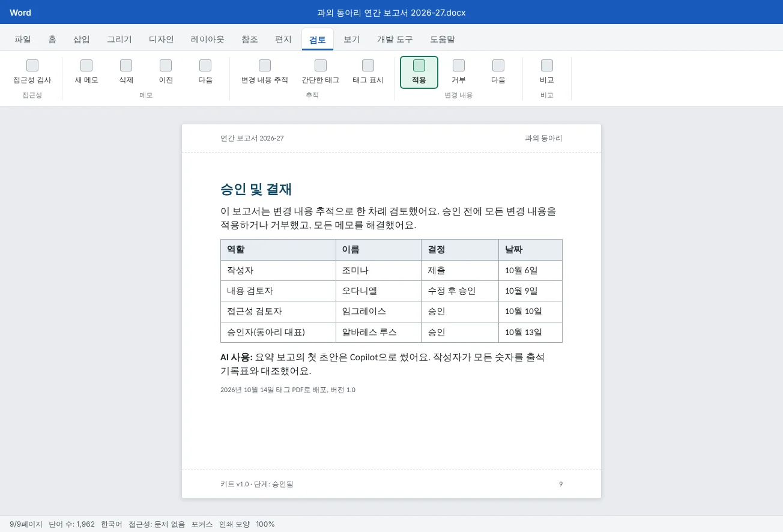Open the 레이아웃 tab
This screenshot has height=532, width=783.
tap(208, 40)
